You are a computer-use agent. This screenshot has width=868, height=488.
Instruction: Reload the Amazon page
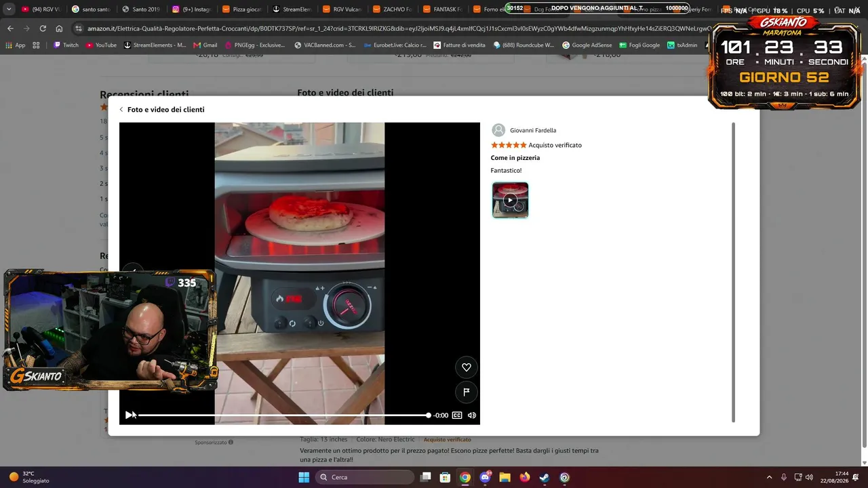tap(43, 28)
